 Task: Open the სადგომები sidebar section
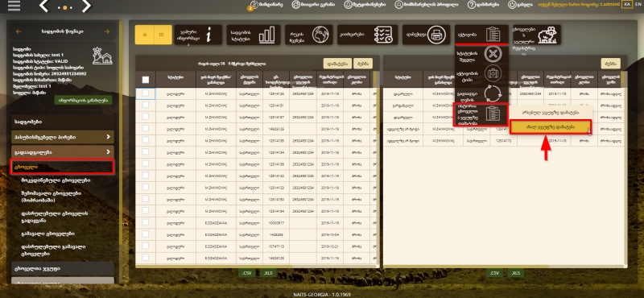pyautogui.click(x=63, y=122)
